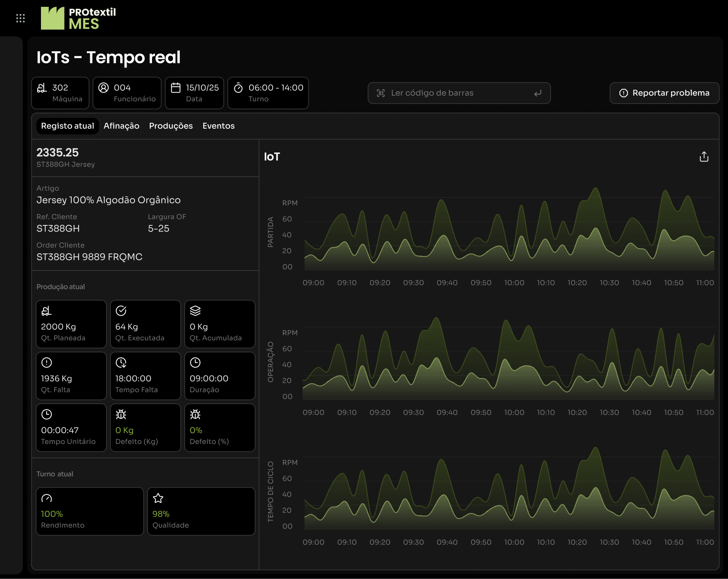Click the barcode scanner icon
This screenshot has width=728, height=579.
coord(381,93)
